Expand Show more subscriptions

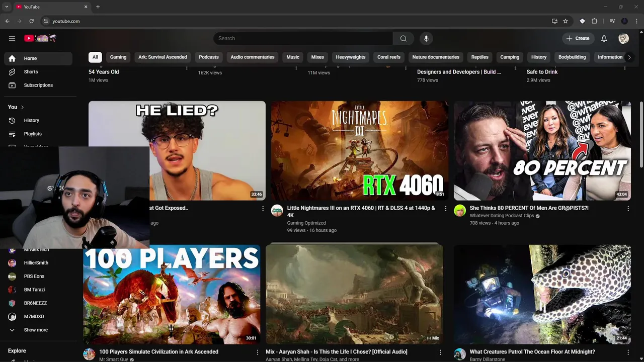[38, 330]
